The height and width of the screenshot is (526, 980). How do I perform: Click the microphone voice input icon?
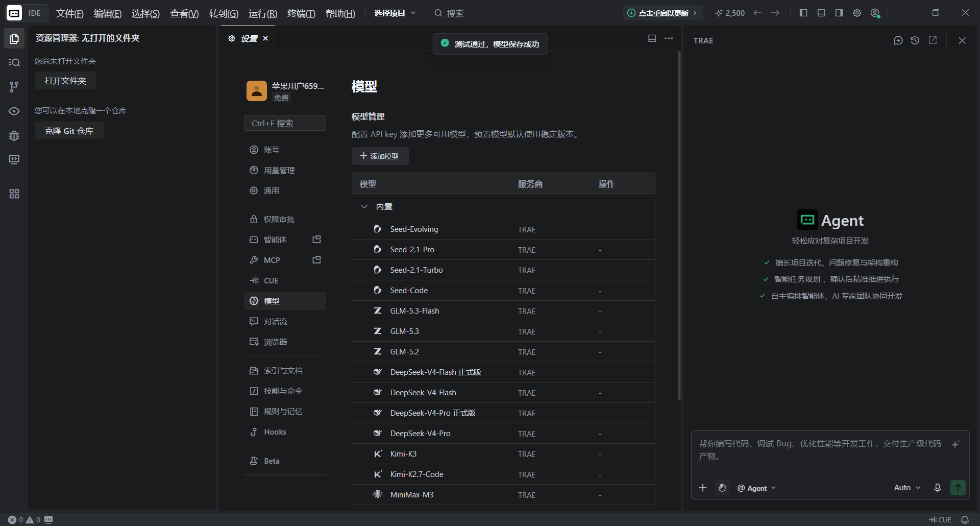[938, 488]
